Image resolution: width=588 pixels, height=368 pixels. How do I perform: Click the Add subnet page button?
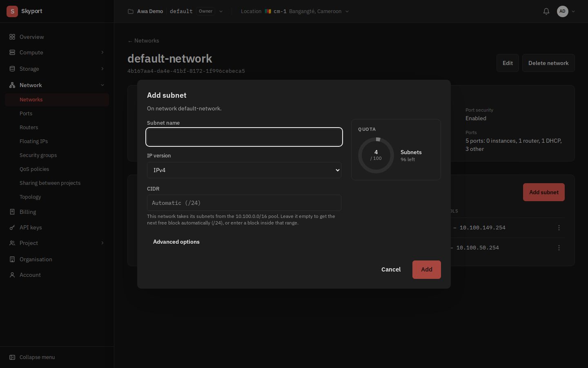coord(544,192)
